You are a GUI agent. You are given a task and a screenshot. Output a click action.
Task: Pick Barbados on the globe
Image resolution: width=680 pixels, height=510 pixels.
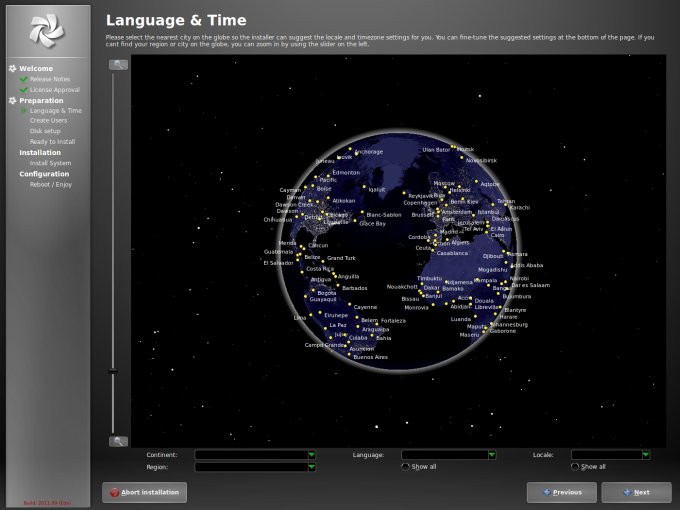[x=354, y=288]
